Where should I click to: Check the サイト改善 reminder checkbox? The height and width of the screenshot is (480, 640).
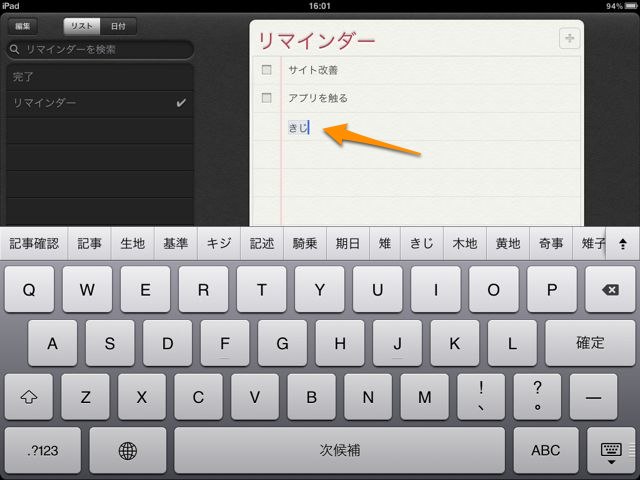click(x=267, y=70)
